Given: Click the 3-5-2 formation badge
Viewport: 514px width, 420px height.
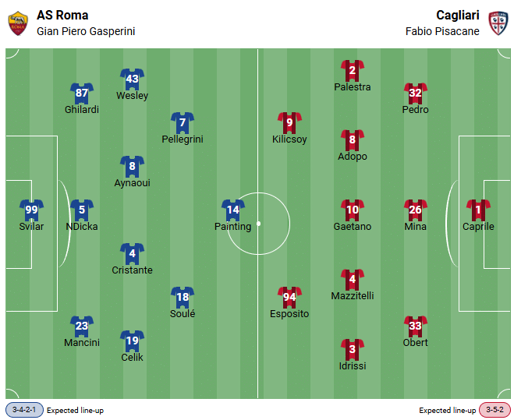Looking at the screenshot, I should (495, 410).
